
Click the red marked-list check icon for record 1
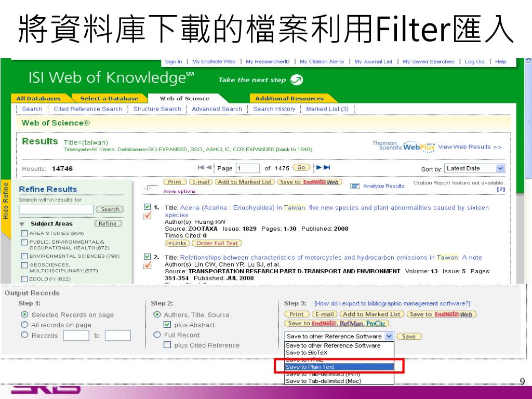coord(147,216)
